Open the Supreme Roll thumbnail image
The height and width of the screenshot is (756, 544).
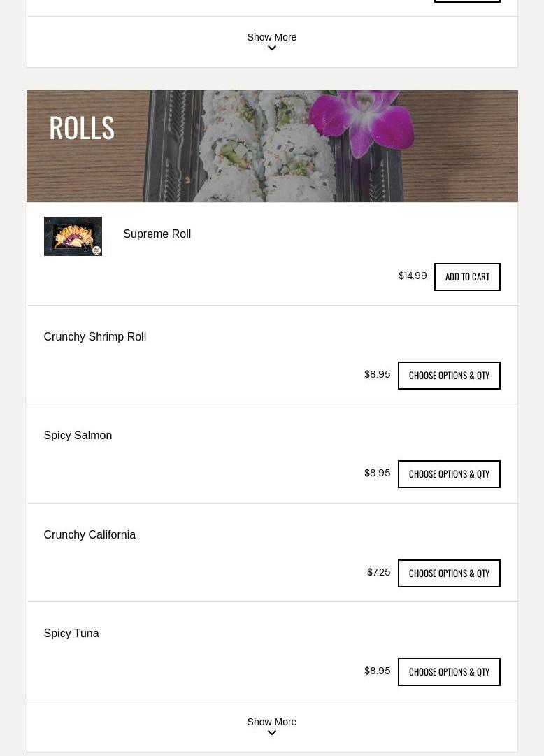pyautogui.click(x=73, y=236)
